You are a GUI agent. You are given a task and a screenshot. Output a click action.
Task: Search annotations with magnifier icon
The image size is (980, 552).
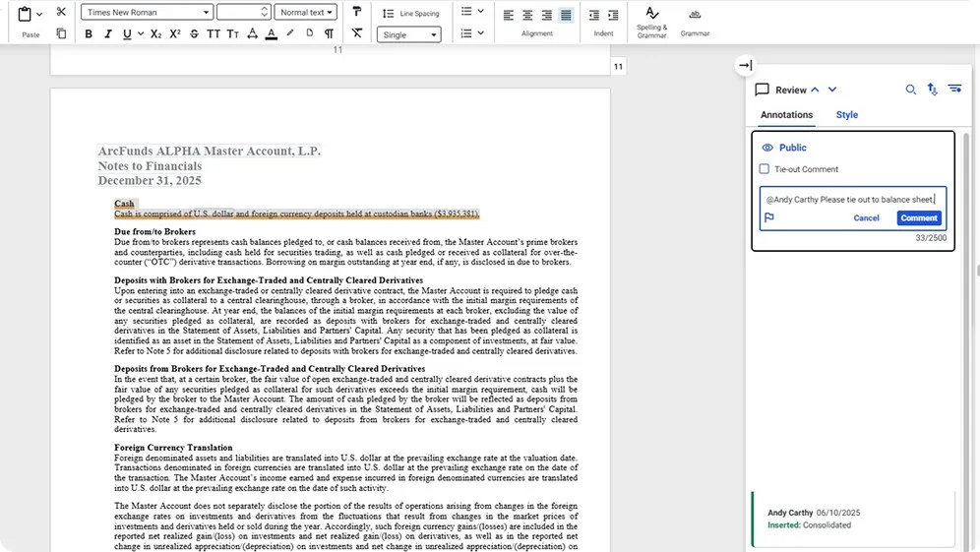[910, 90]
